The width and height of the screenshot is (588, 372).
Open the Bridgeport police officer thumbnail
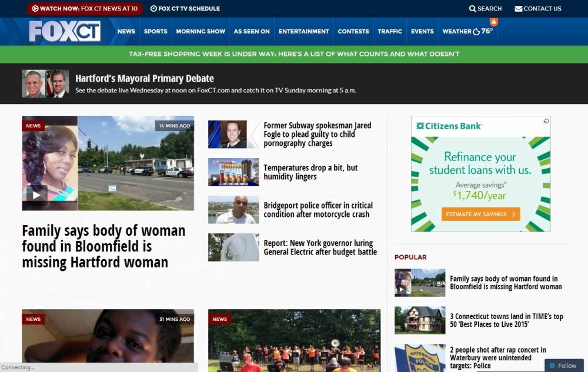[233, 210]
